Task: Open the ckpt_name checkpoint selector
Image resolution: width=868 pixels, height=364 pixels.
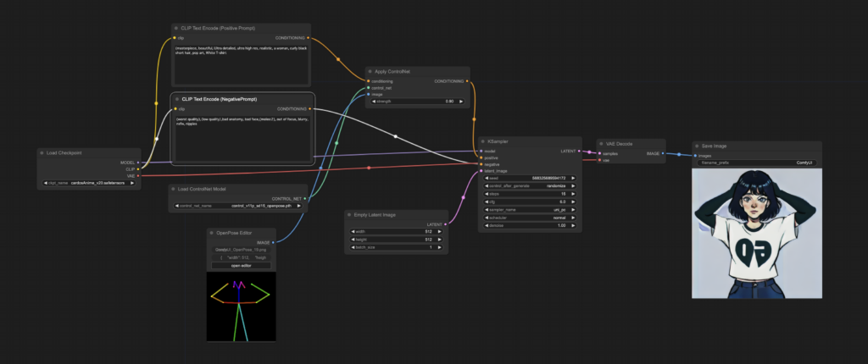Action: 89,183
